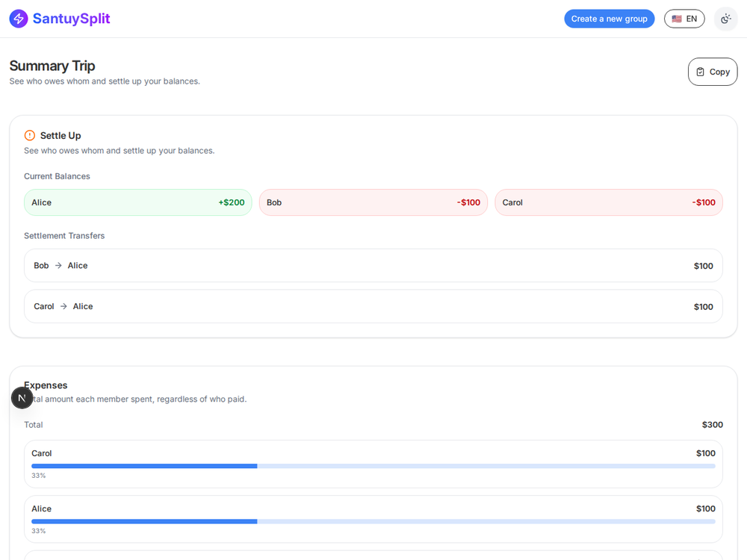This screenshot has height=560, width=747.
Task: Click the orange Settle Up alert icon
Action: pyautogui.click(x=30, y=136)
